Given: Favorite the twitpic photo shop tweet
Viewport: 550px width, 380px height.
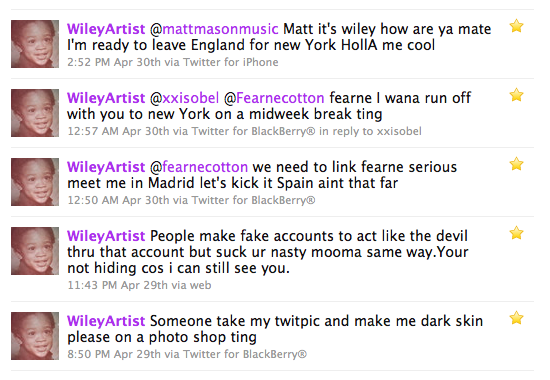Looking at the screenshot, I should [516, 318].
